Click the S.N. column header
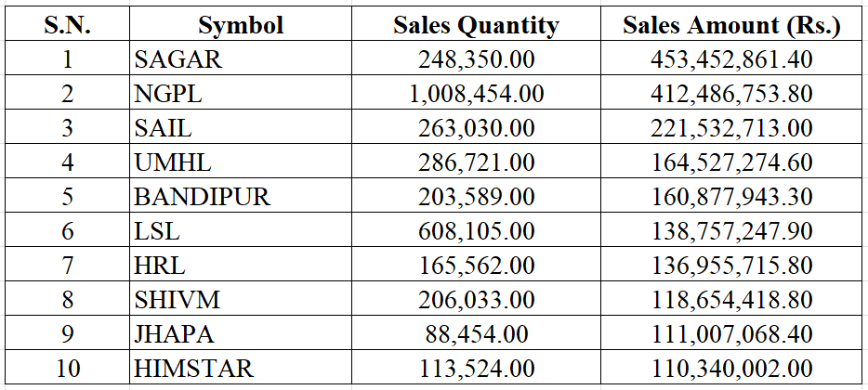Screen dimensions: 868x390 tap(67, 25)
